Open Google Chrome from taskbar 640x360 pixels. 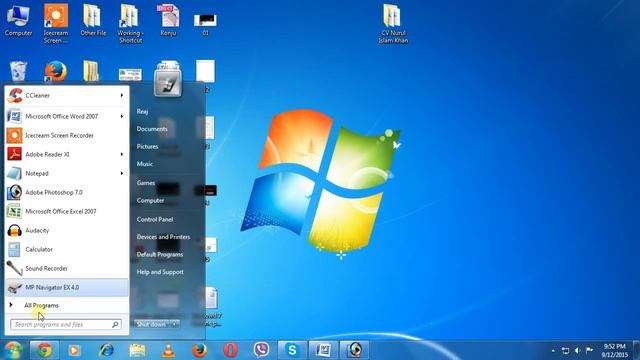(x=44, y=350)
